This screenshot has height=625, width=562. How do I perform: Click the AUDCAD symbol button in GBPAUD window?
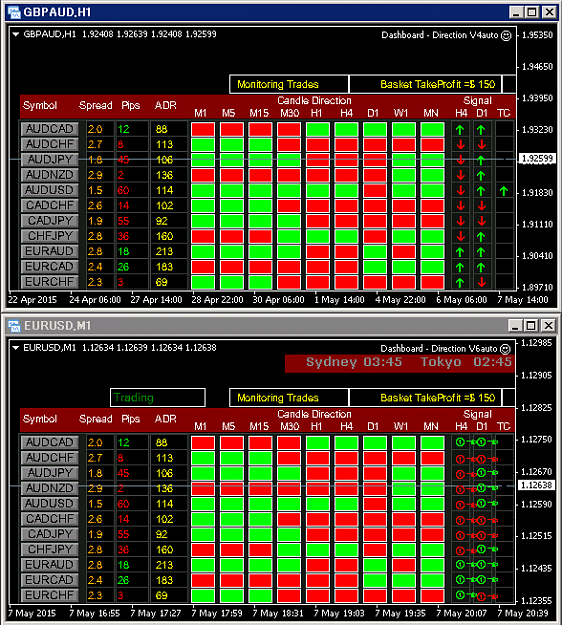click(x=49, y=129)
